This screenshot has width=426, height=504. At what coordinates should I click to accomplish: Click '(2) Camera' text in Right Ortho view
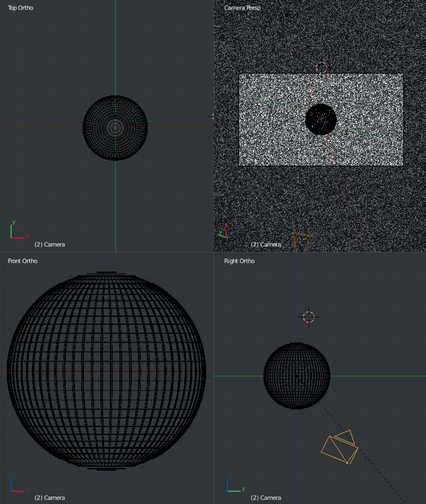[x=266, y=498]
